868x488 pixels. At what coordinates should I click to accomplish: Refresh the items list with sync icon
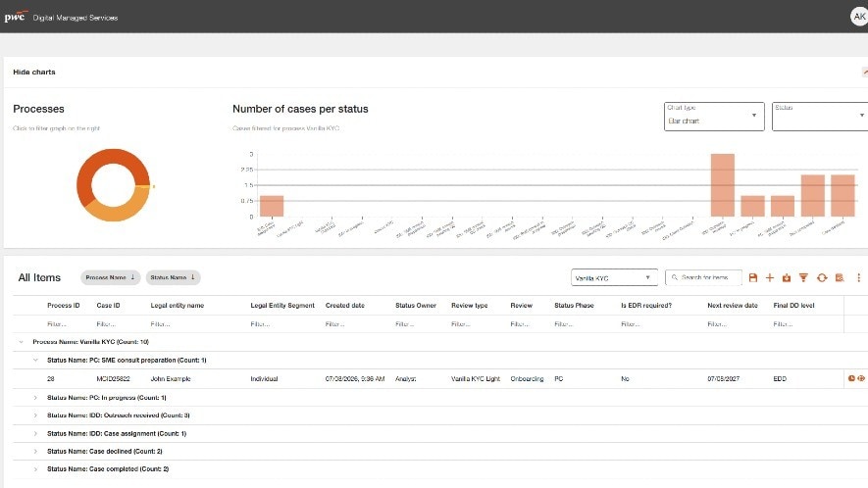coord(822,277)
